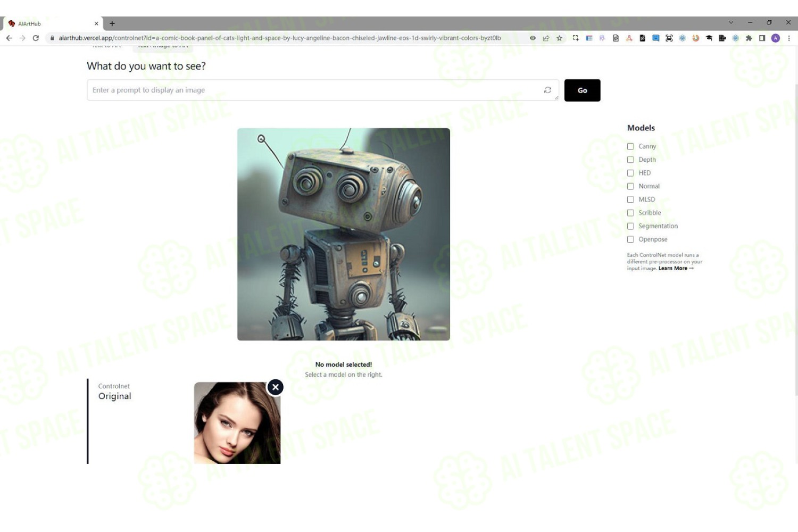Check the Normal model option
Image resolution: width=798 pixels, height=532 pixels.
630,186
